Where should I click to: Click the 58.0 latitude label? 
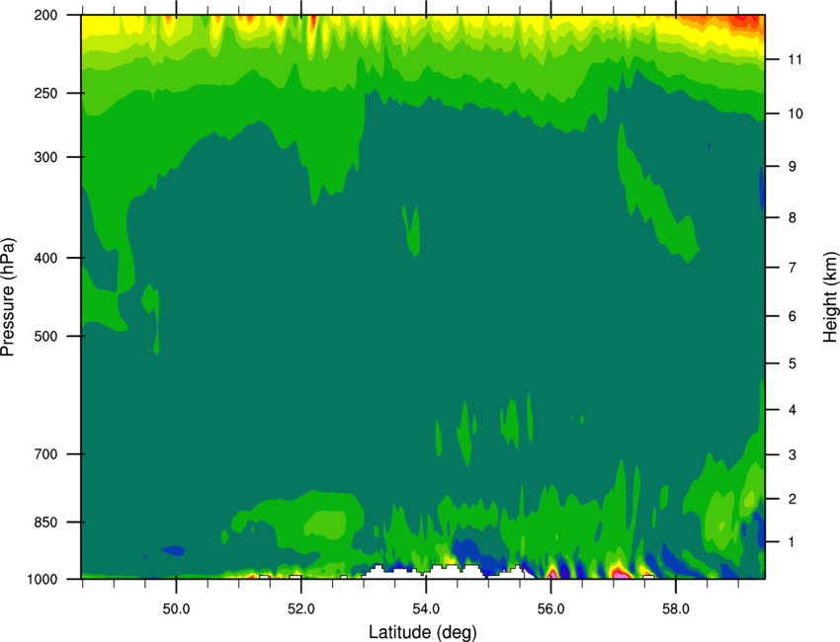[x=676, y=609]
